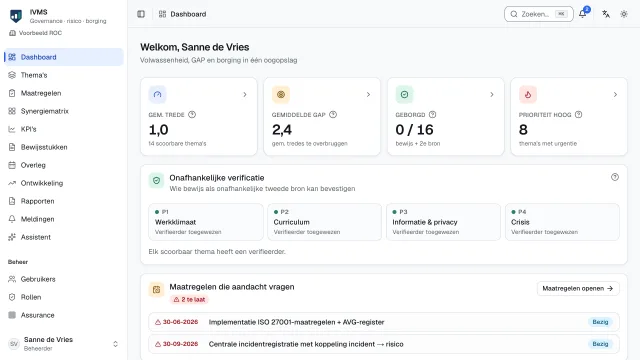The width and height of the screenshot is (640, 360).
Task: Open Gebruikers under Beheer
Action: [x=64, y=279]
